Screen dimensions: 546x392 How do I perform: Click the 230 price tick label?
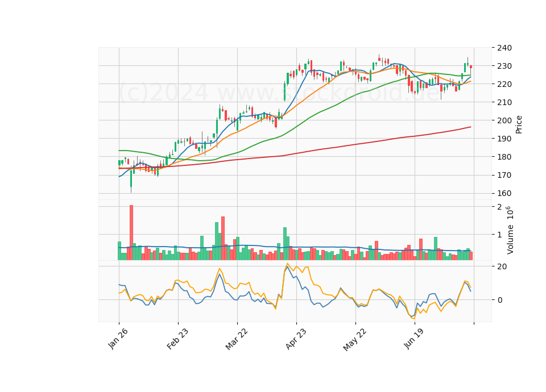pyautogui.click(x=504, y=66)
